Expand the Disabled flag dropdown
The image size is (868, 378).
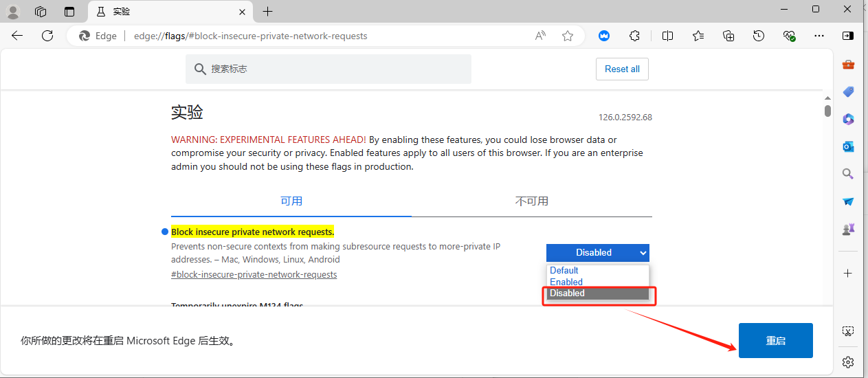pos(597,252)
